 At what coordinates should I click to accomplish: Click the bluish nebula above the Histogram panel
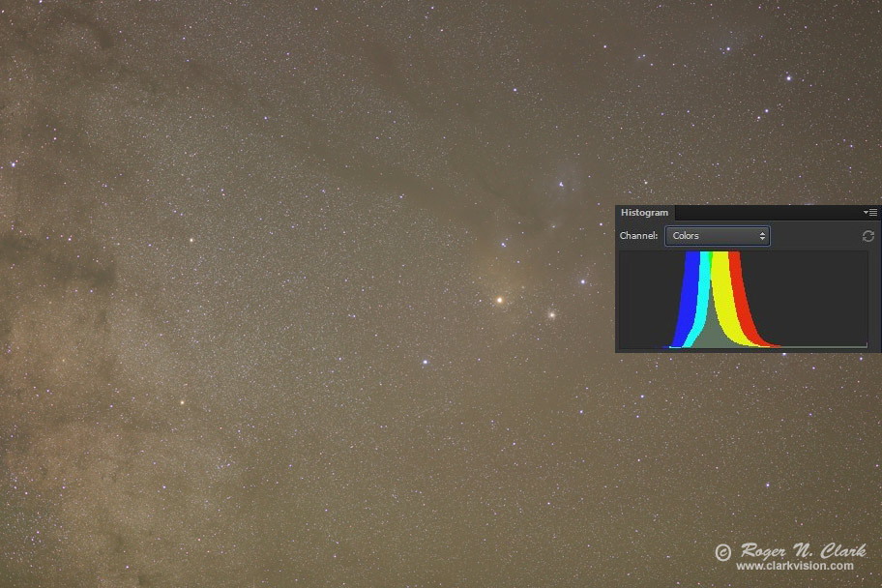click(x=564, y=181)
